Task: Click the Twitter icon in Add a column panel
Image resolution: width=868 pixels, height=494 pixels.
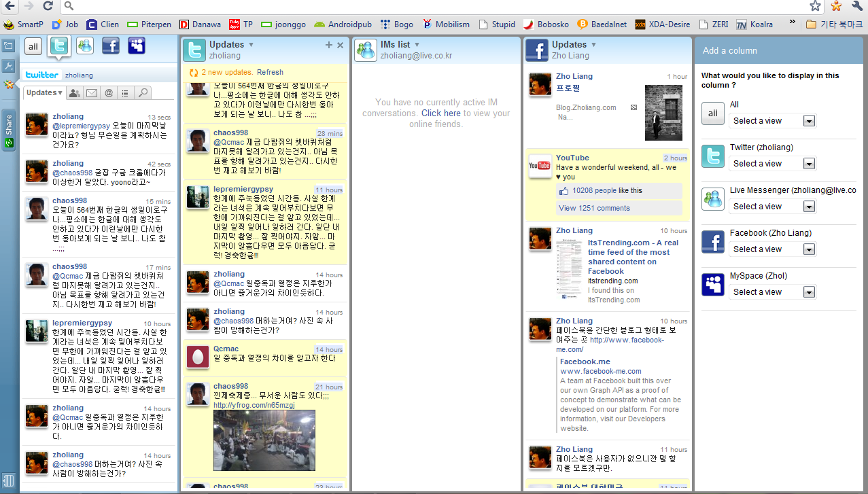Action: point(712,156)
